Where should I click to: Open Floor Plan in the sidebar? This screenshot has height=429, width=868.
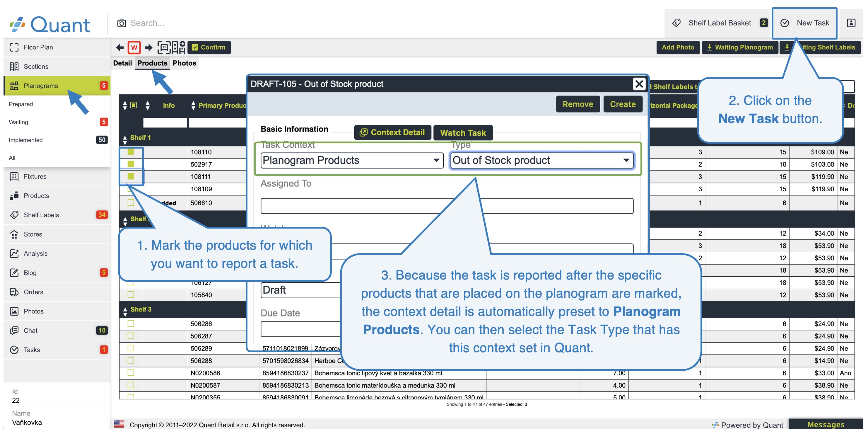[57, 47]
